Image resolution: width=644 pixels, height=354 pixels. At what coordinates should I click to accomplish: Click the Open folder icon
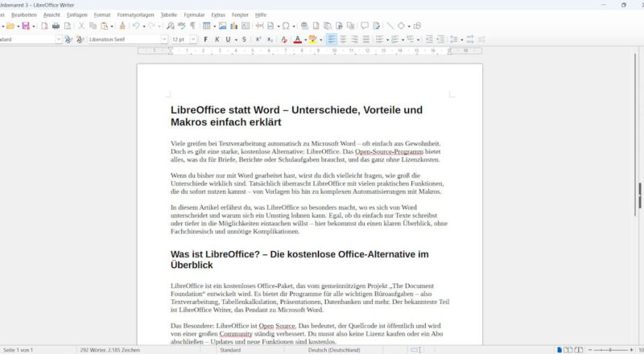(10, 26)
